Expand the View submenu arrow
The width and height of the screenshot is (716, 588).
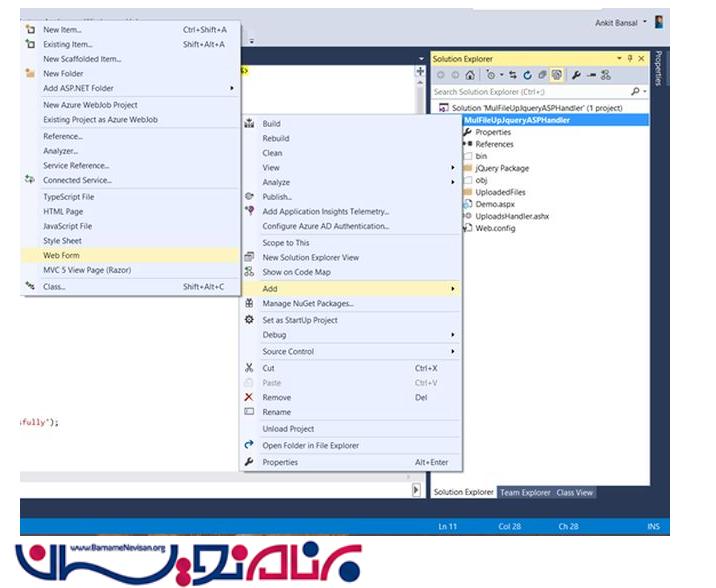tap(453, 168)
